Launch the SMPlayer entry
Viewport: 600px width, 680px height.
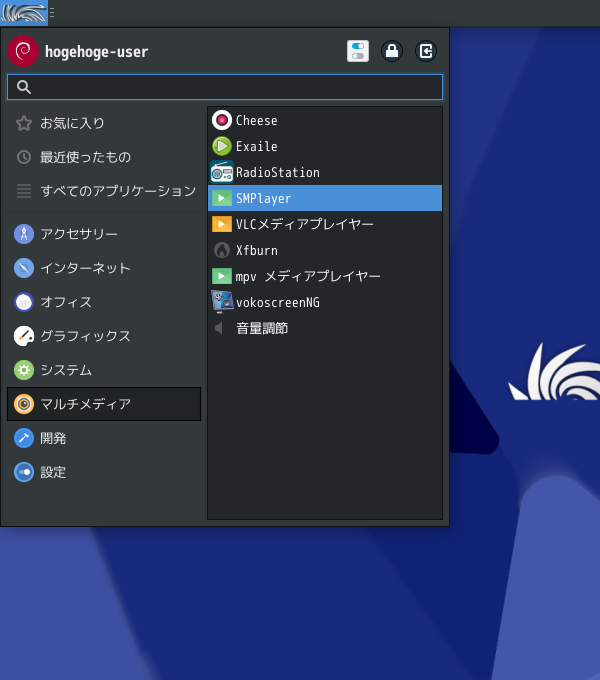click(325, 198)
